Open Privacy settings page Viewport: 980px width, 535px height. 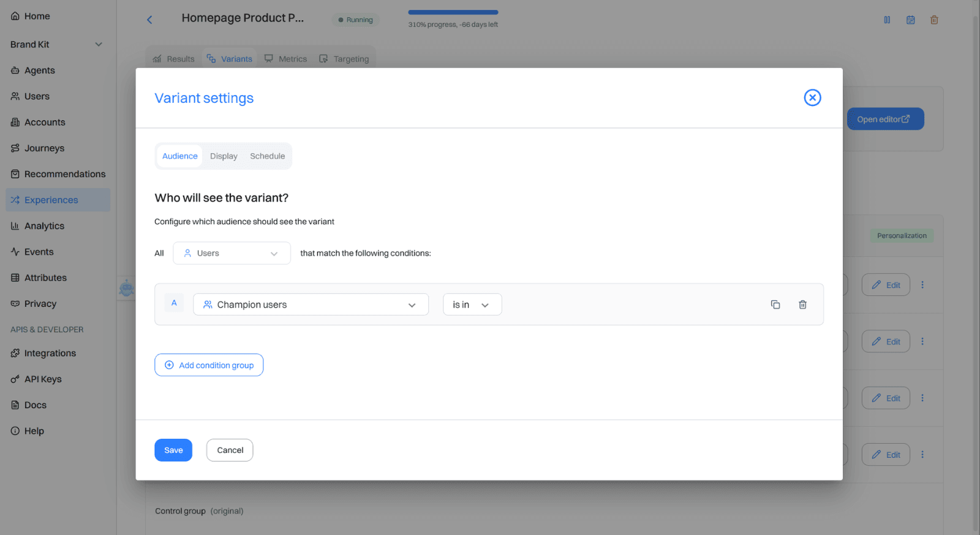[x=34, y=303]
